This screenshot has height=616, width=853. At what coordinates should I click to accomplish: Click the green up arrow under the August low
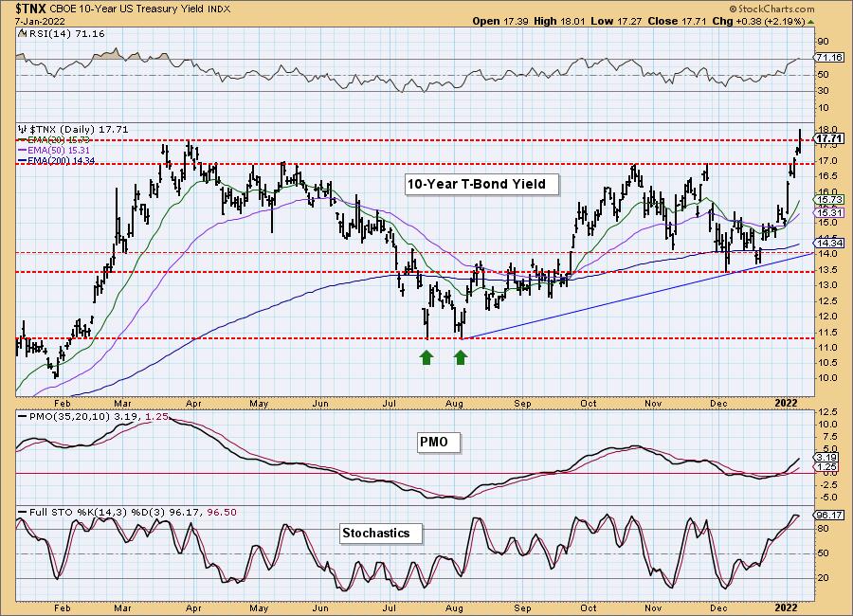tap(461, 357)
